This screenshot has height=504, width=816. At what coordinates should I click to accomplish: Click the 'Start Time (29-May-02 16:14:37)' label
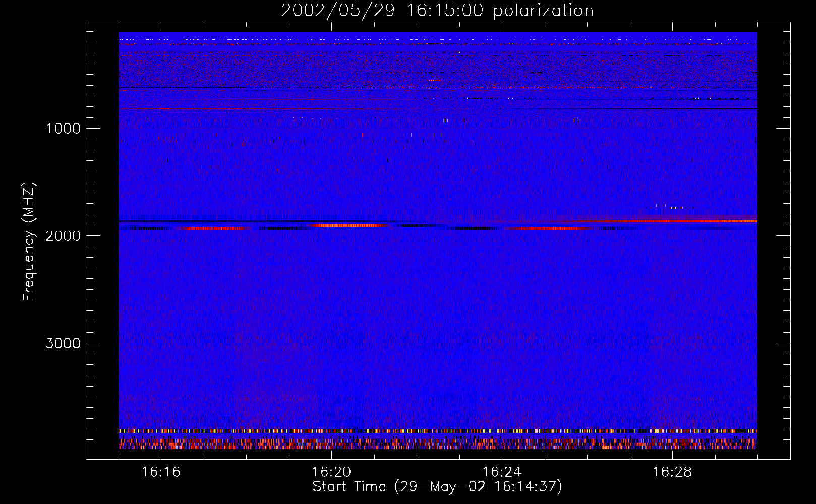(437, 487)
